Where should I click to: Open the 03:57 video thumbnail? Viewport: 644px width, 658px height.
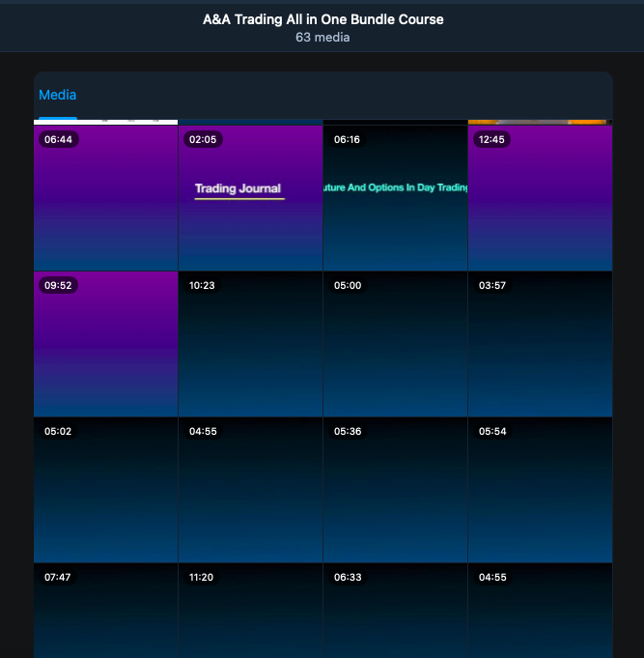tap(540, 344)
